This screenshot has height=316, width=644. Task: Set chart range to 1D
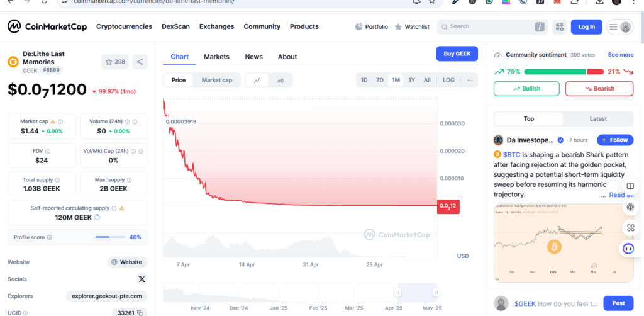tap(364, 80)
